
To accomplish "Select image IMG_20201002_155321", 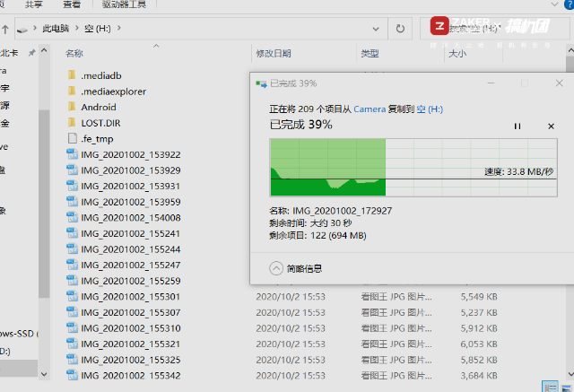I will point(124,344).
